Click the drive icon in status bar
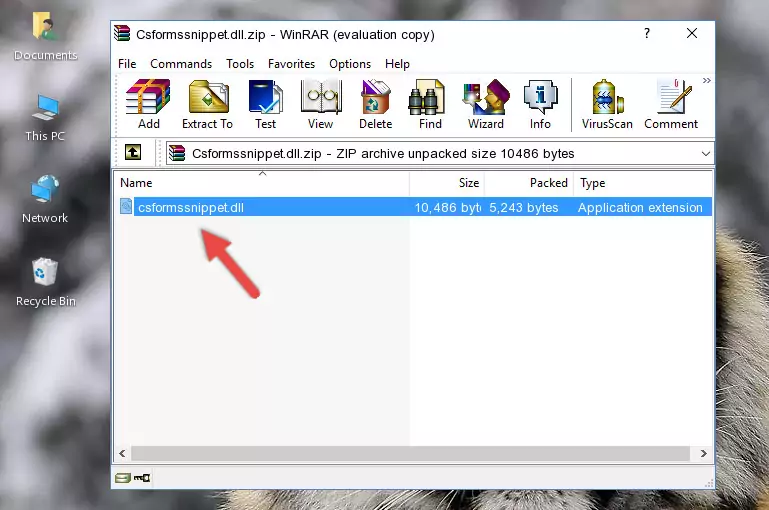 point(123,477)
